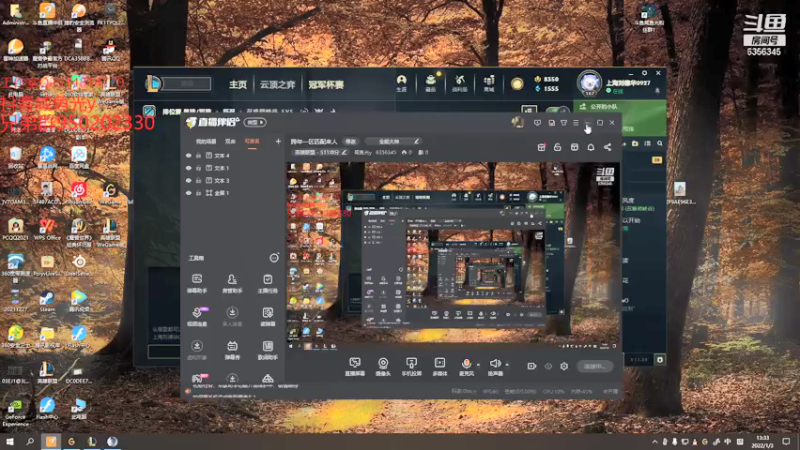The width and height of the screenshot is (800, 450).
Task: Switch to the 我的场景 scene tab
Action: [x=206, y=141]
